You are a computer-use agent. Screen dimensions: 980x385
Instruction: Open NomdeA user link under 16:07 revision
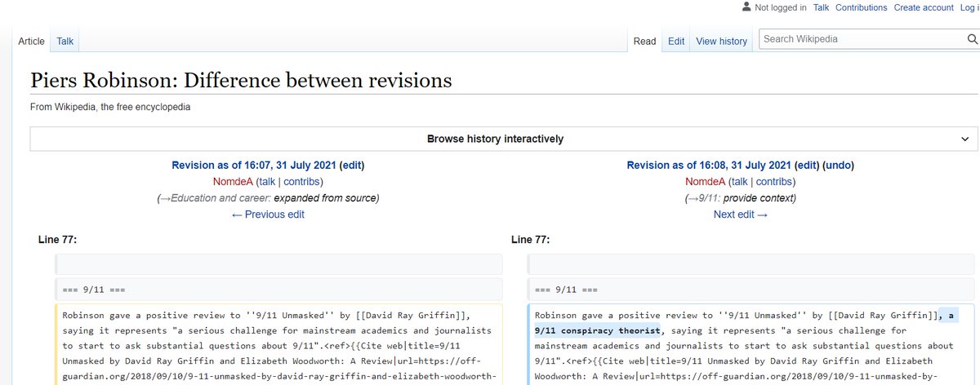point(233,181)
